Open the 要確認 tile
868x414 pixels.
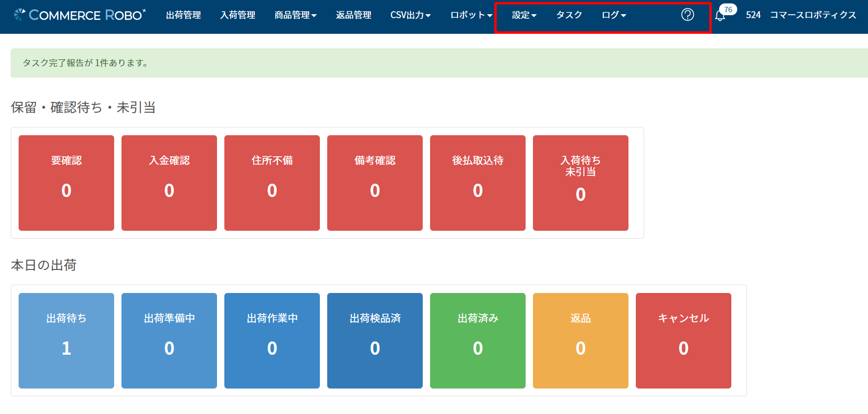coord(66,183)
